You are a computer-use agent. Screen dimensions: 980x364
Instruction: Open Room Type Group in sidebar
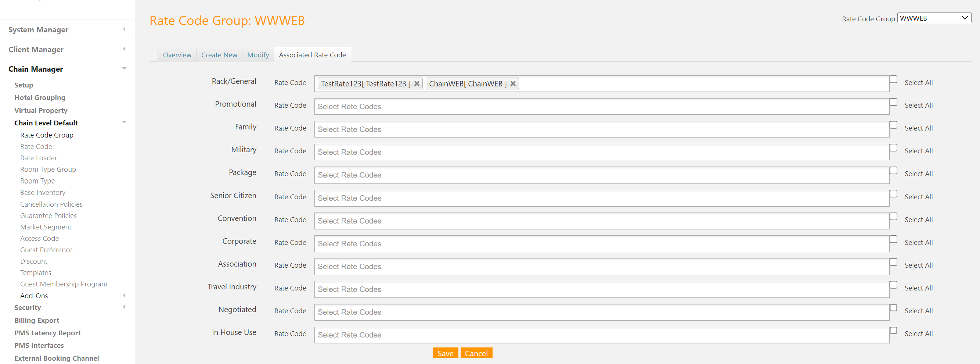point(48,169)
